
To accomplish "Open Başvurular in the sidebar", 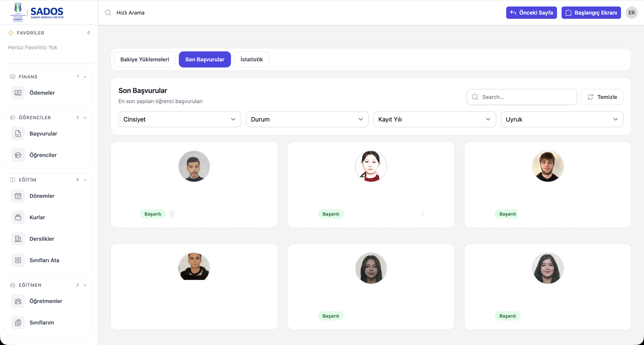I will [x=49, y=134].
